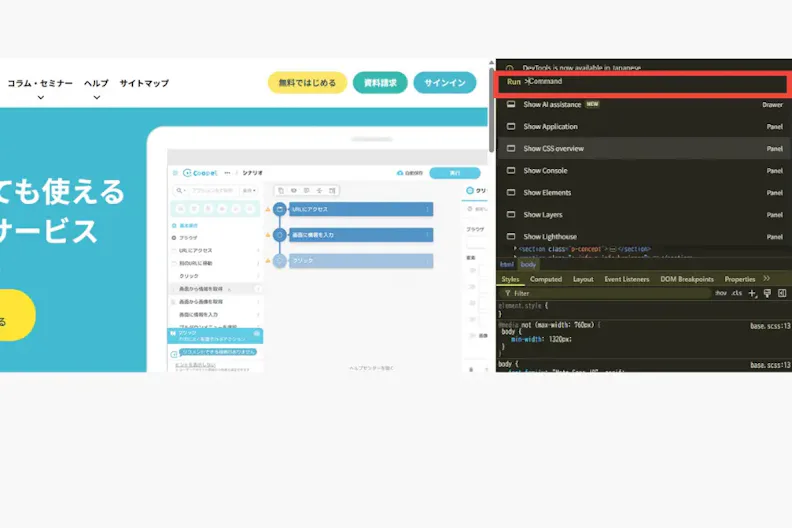Click the サインイン button
Image resolution: width=792 pixels, height=528 pixels.
click(x=445, y=83)
